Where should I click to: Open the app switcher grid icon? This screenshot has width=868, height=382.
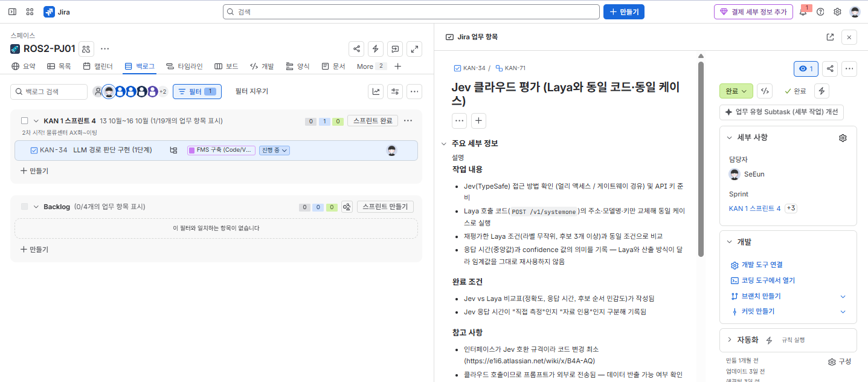click(x=30, y=11)
